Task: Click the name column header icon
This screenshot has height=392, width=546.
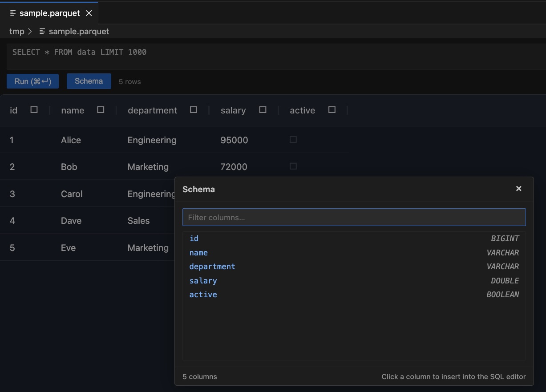Action: pos(101,110)
